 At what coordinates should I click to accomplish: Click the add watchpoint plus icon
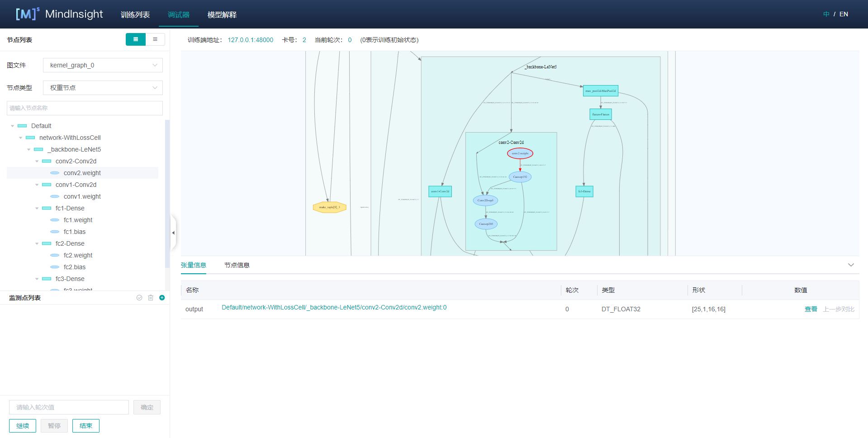(162, 298)
